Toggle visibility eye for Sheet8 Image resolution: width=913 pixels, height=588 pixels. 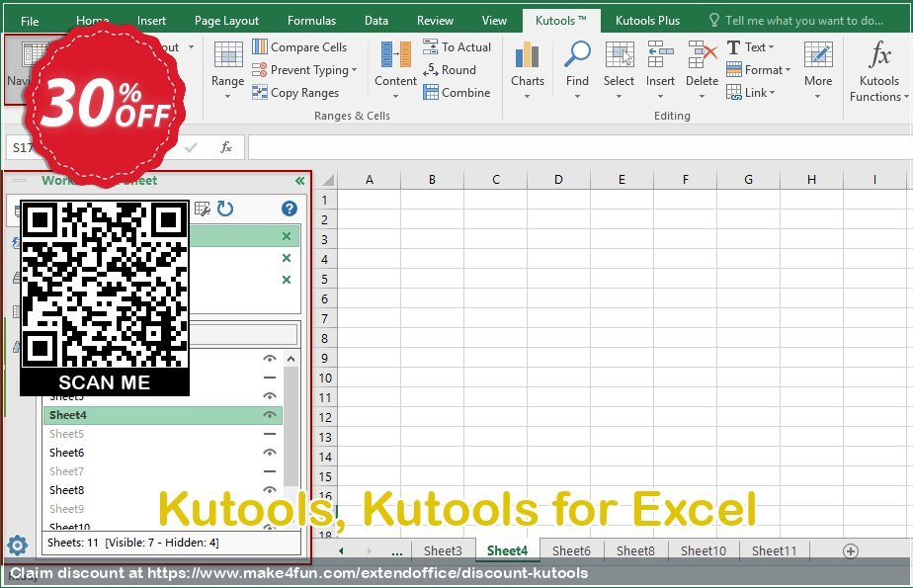[269, 490]
